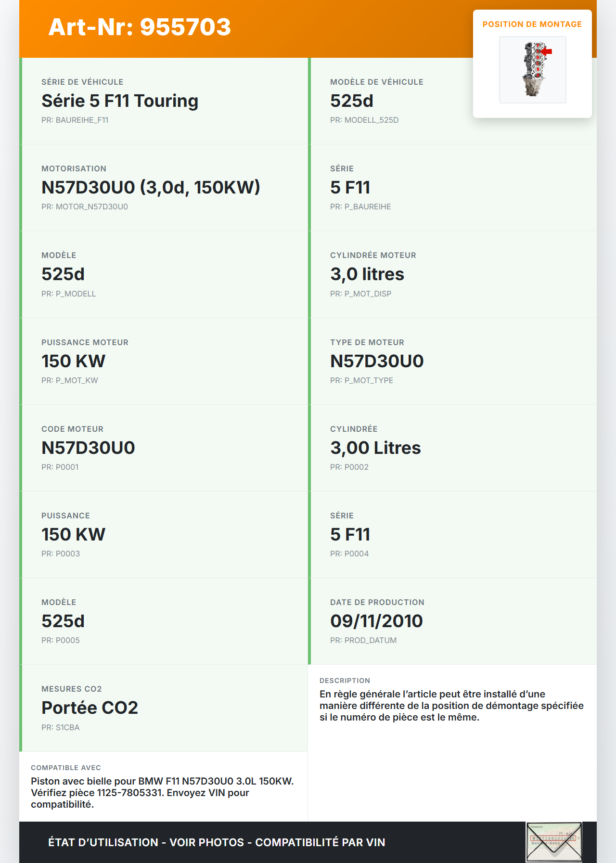Screen dimensions: 616x863
Task: Click the PR: BAUREIHE_F11 code
Action: coord(75,120)
